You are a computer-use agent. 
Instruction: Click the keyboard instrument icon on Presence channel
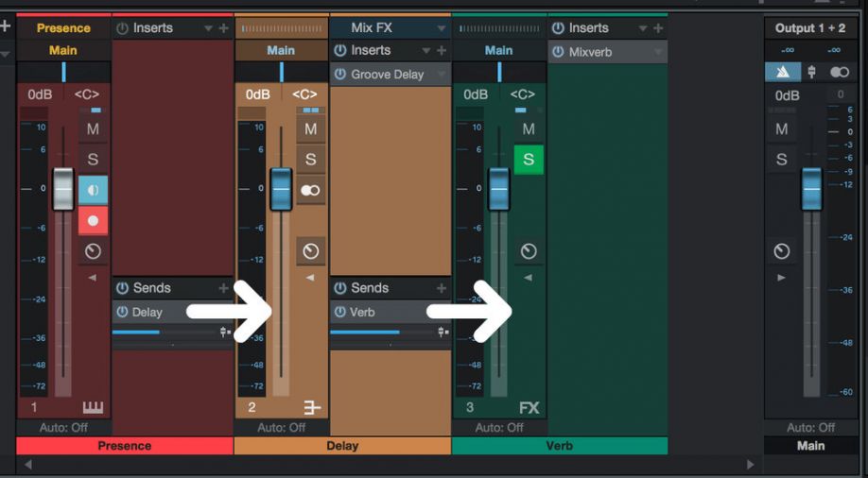coord(93,408)
